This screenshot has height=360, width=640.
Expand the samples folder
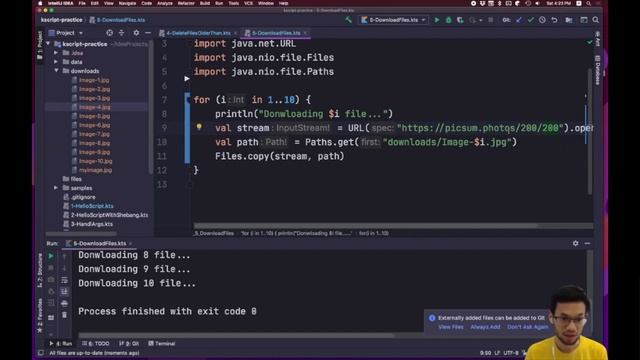tap(56, 188)
